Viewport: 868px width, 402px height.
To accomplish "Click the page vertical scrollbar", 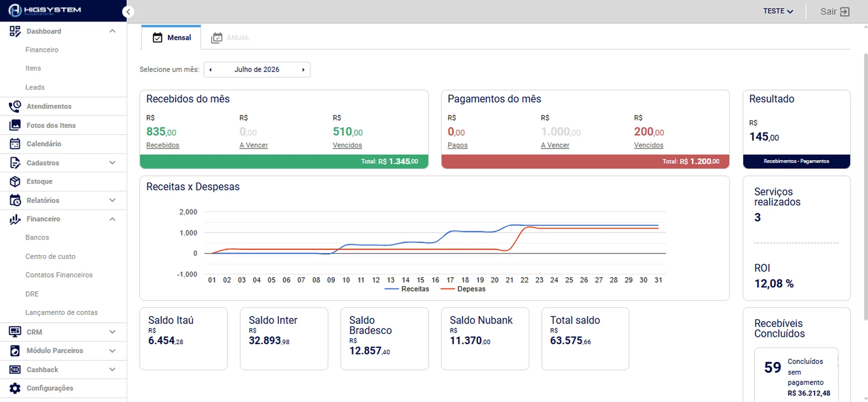I will pos(865,186).
